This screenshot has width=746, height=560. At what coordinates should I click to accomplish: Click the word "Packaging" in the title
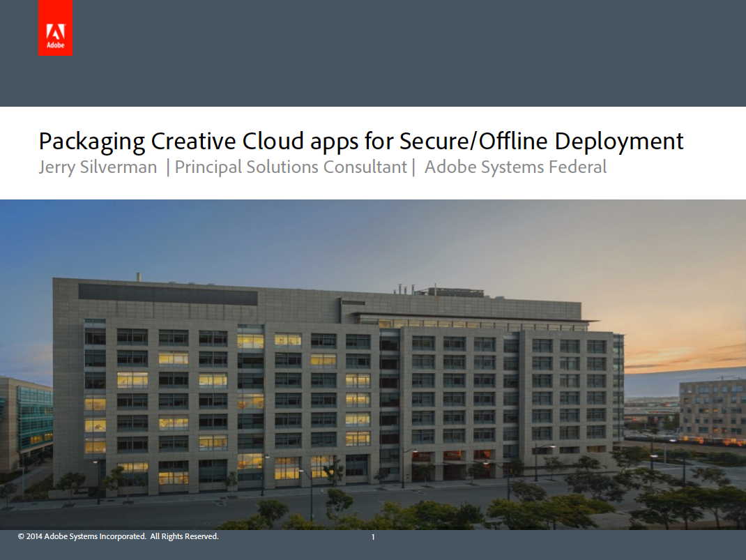tap(92, 142)
